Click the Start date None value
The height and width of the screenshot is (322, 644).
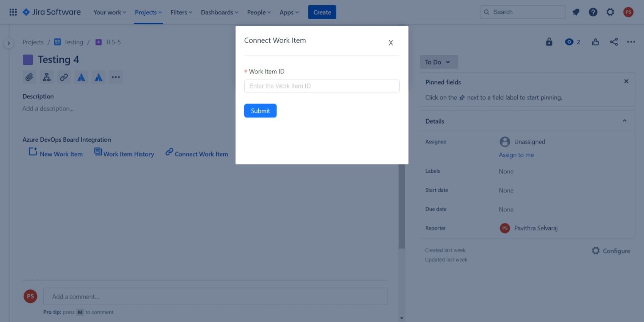pyautogui.click(x=506, y=191)
